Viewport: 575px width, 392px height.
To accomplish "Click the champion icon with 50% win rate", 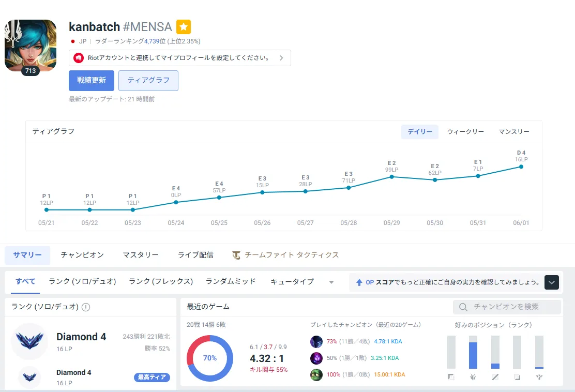I will (316, 358).
